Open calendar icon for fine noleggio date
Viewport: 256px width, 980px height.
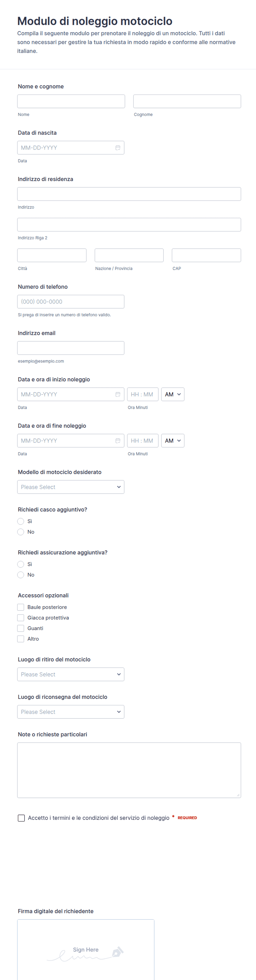[x=118, y=440]
